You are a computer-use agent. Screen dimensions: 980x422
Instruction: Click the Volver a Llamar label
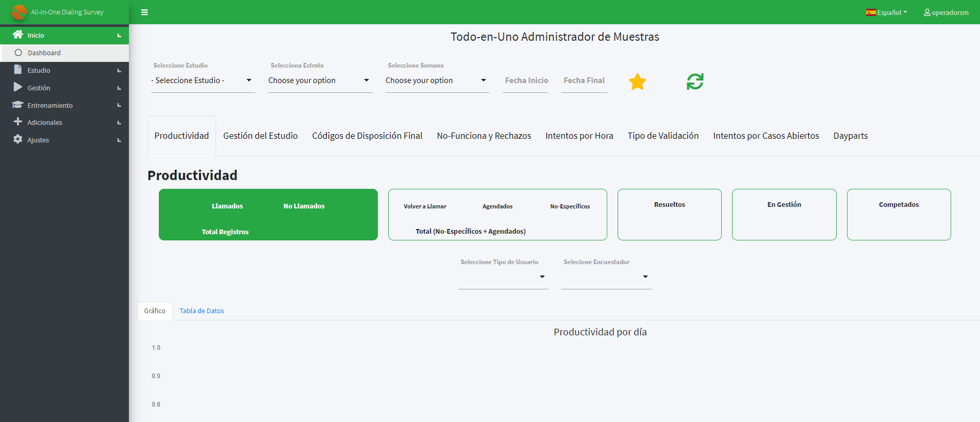pyautogui.click(x=425, y=206)
